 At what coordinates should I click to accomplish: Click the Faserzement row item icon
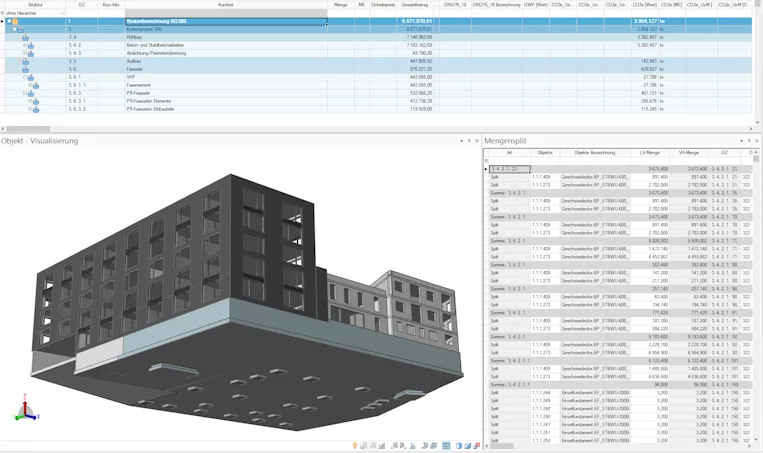click(x=36, y=85)
